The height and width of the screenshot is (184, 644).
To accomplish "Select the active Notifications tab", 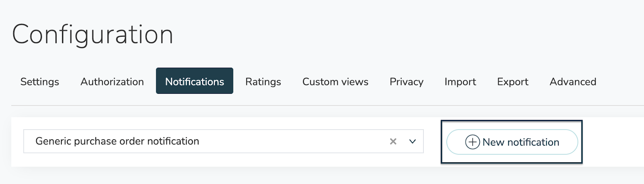I will [194, 81].
